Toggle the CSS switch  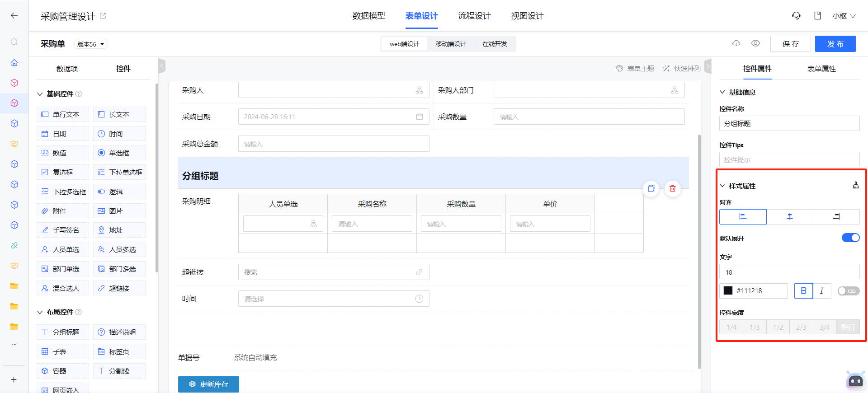point(848,291)
